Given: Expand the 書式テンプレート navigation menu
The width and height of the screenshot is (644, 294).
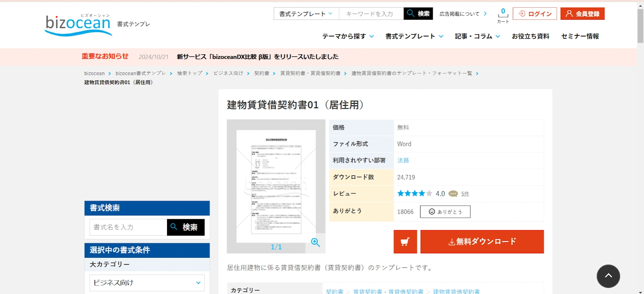Looking at the screenshot, I should (415, 36).
